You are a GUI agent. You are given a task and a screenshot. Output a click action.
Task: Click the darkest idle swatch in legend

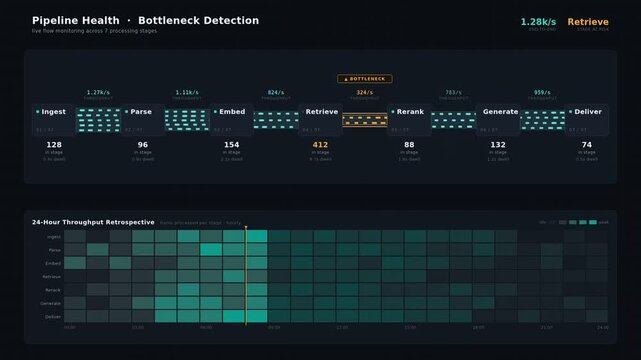pyautogui.click(x=553, y=222)
